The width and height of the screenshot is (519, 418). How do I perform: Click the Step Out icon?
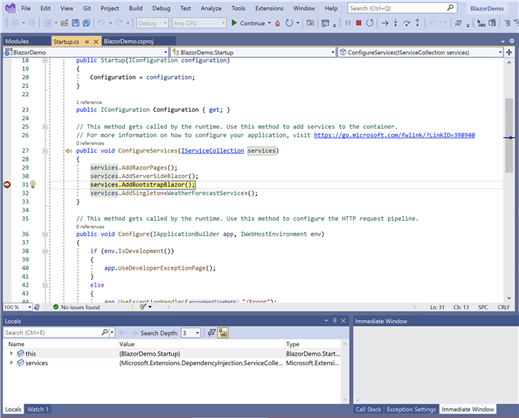[x=417, y=23]
